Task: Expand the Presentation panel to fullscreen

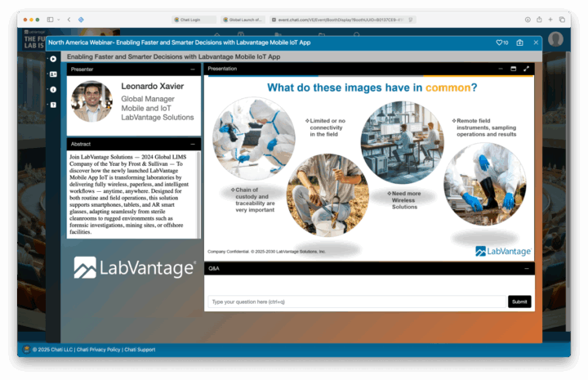Action: 527,69
